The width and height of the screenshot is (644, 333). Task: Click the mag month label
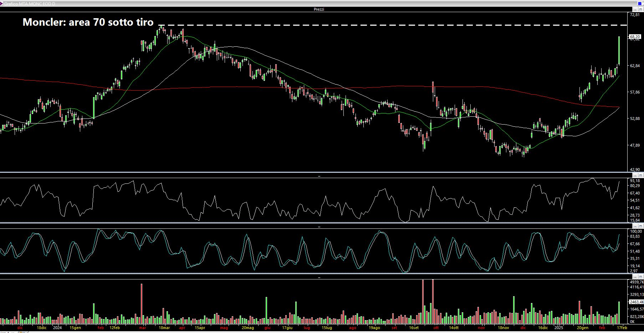224,328
